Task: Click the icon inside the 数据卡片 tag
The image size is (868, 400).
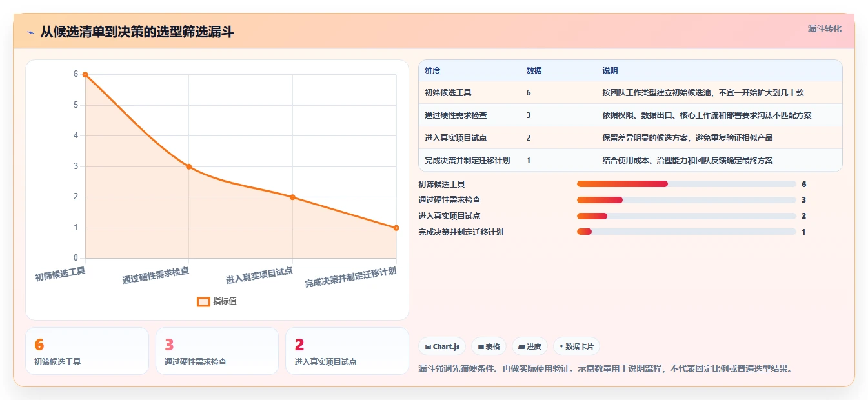Action: 561,346
